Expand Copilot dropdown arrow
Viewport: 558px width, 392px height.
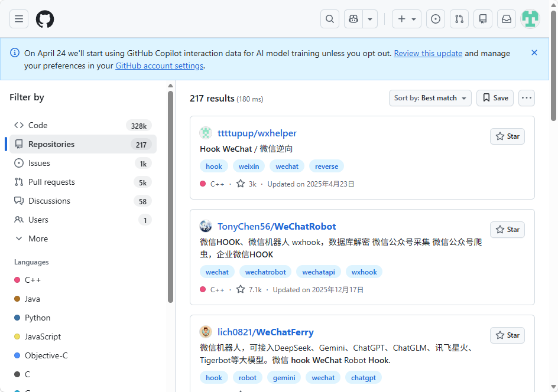pos(370,19)
